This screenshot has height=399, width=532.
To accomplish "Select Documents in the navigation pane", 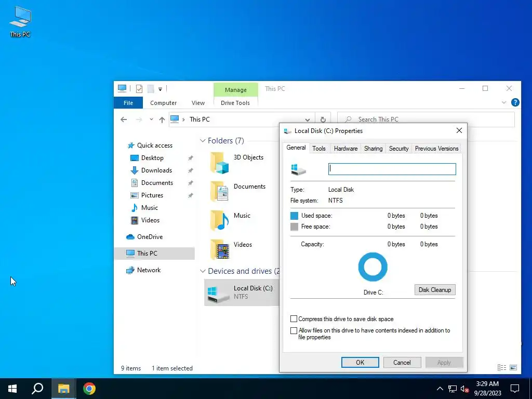I will coord(157,183).
